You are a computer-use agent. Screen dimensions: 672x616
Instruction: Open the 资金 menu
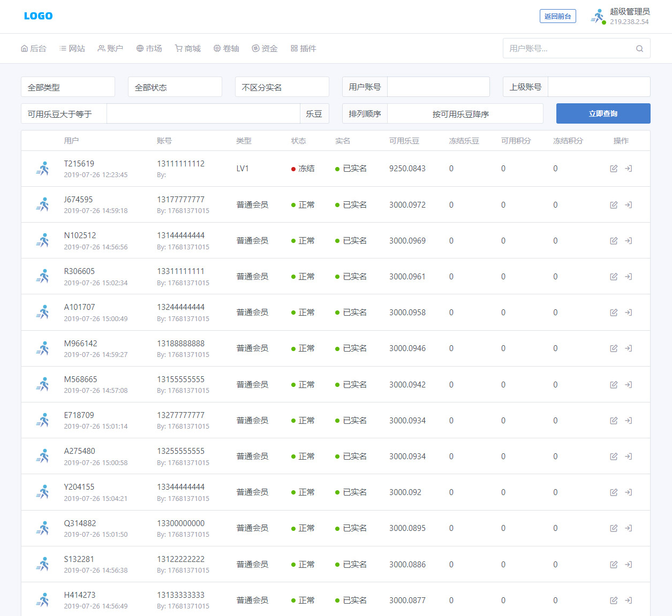[x=265, y=49]
